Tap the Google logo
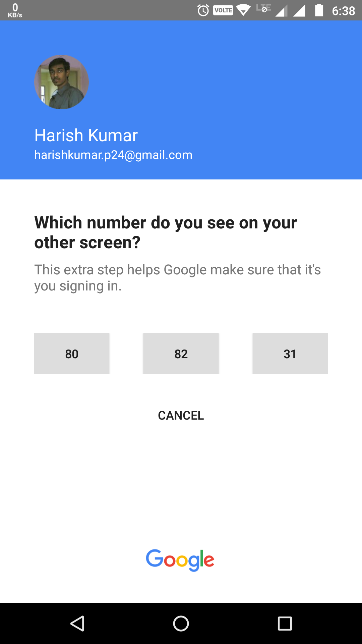362x644 pixels. click(x=180, y=560)
